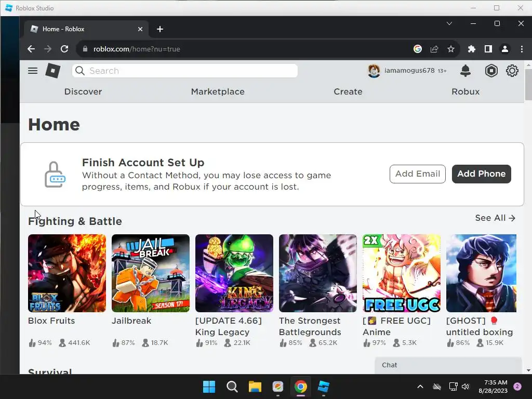Viewport: 532px width, 399px height.
Task: Show hidden system tray icons
Action: (420, 387)
